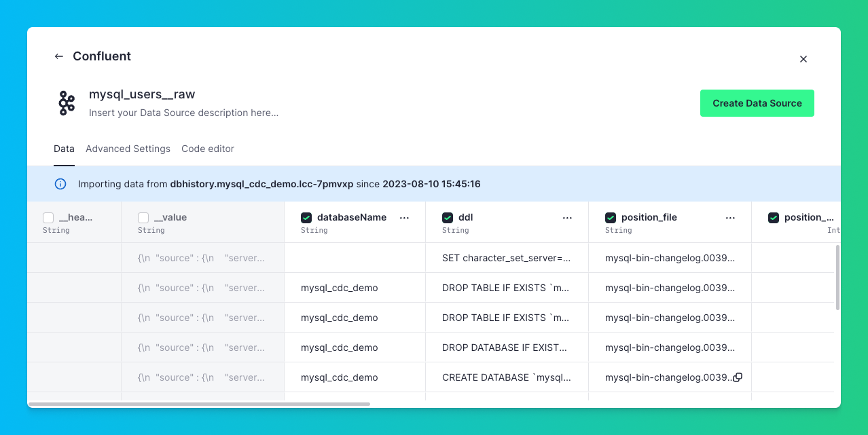
Task: Uncheck the position_file column checkbox
Action: click(x=611, y=218)
